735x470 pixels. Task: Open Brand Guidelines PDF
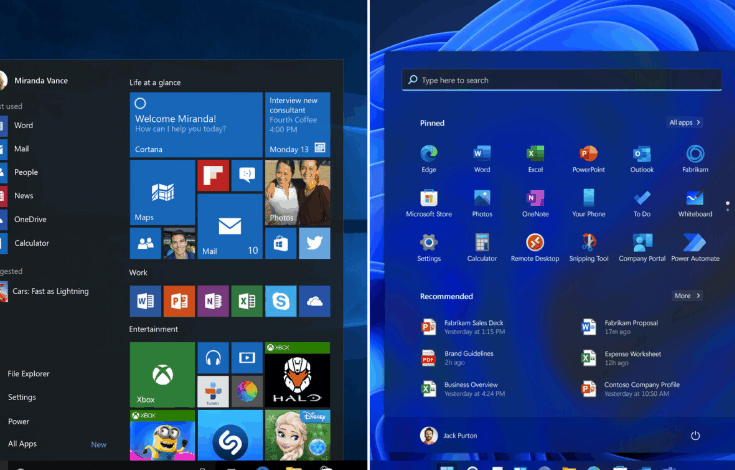pos(458,358)
